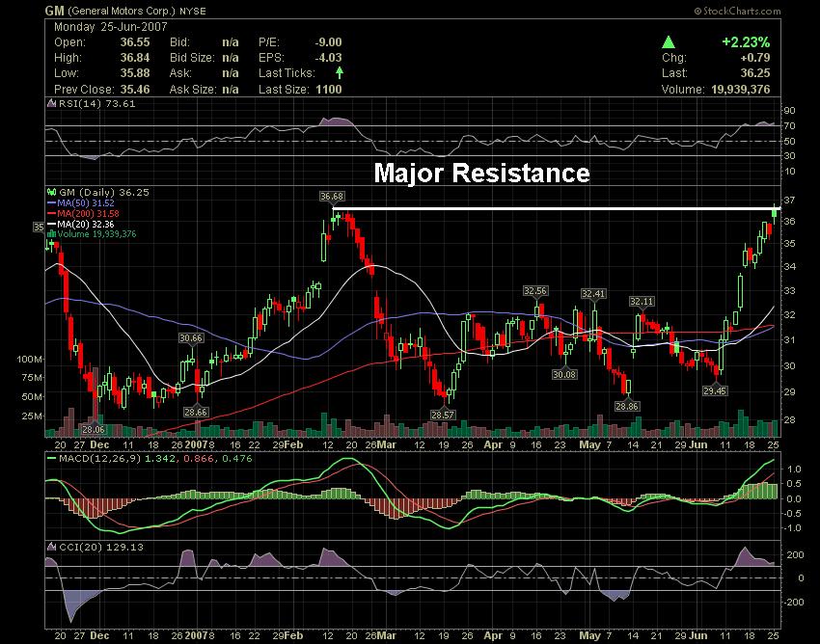This screenshot has width=820, height=644.
Task: Click the GM (Daily) 36.25 legend
Action: tap(104, 193)
